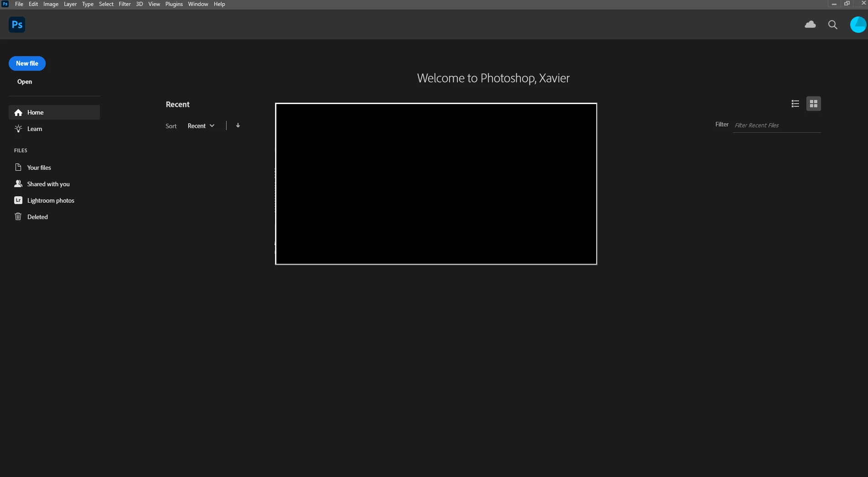Switch to grid thumbnail view icon
Screen dimensions: 868x477
(x=814, y=104)
